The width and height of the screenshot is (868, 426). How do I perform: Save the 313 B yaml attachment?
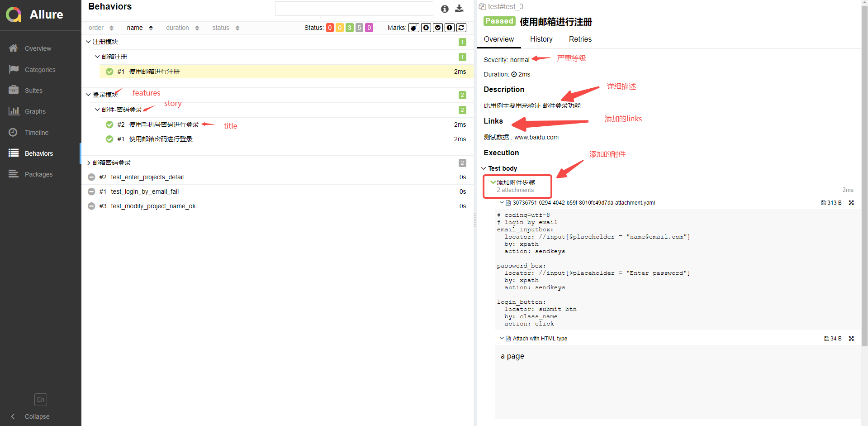tap(831, 203)
